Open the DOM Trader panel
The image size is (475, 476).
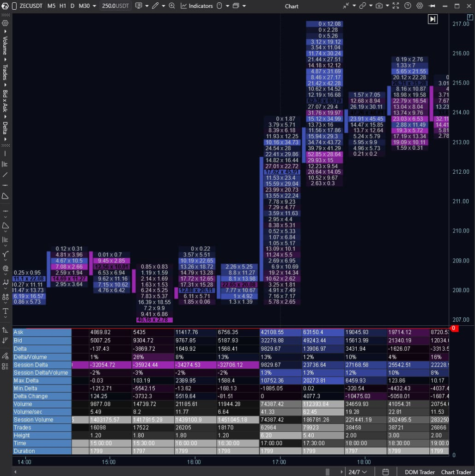point(419,471)
